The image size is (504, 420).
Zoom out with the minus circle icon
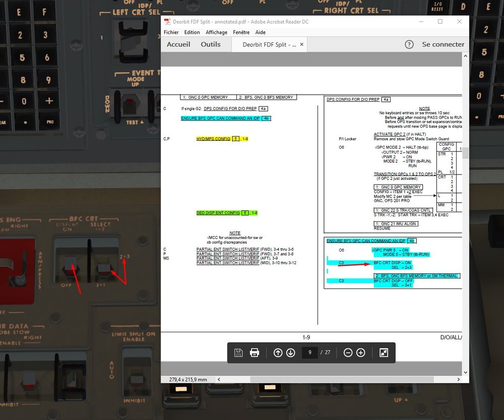(x=348, y=353)
